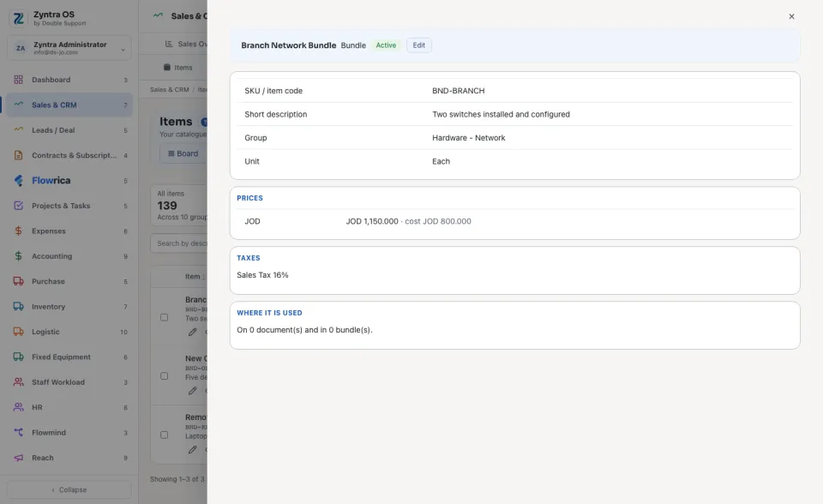Click the Hardware - Network group value
The image size is (823, 504).
469,137
